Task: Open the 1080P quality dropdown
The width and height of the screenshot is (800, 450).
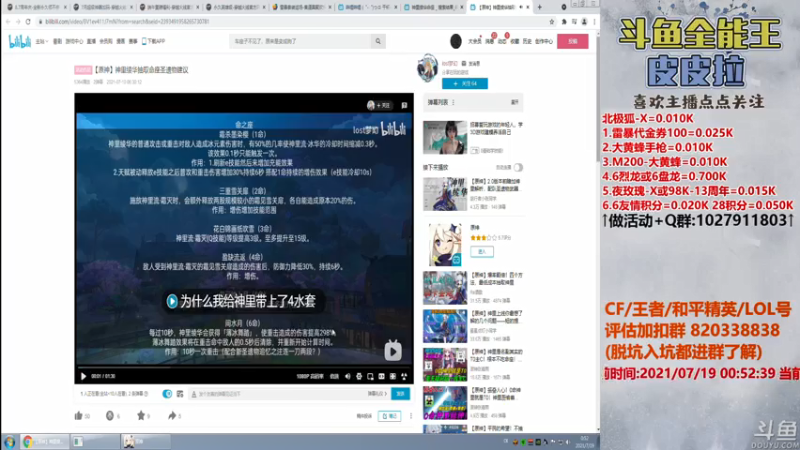Action: tap(310, 377)
